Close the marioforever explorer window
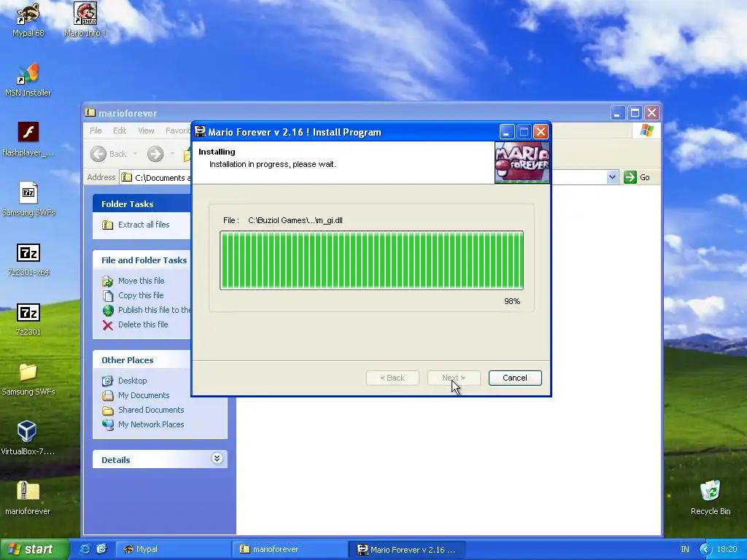This screenshot has width=747, height=560. click(x=651, y=113)
